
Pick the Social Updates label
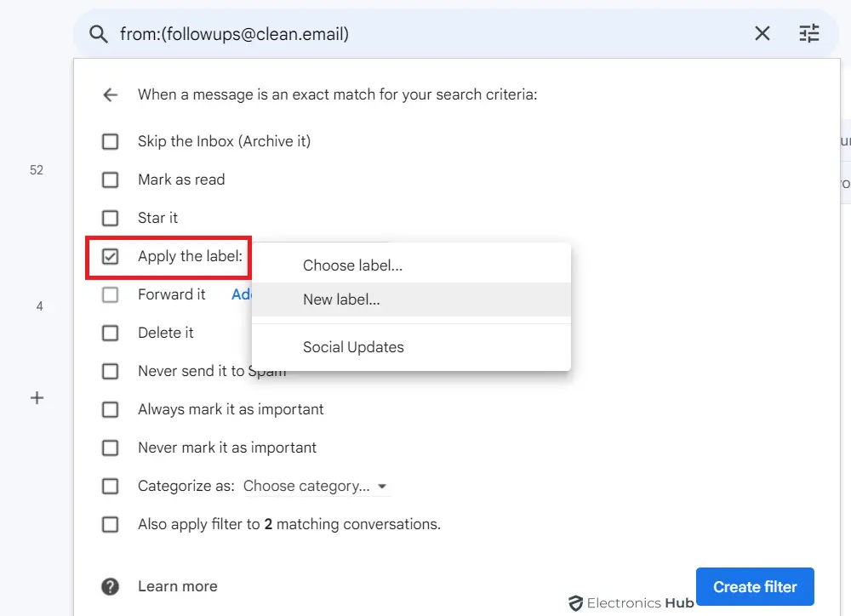(x=353, y=347)
